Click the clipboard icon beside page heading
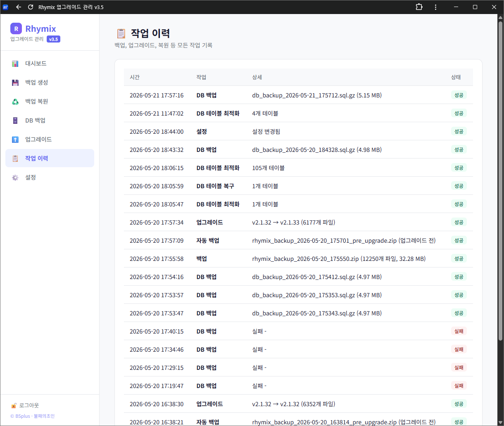Viewport: 504px width, 426px height. coord(121,33)
